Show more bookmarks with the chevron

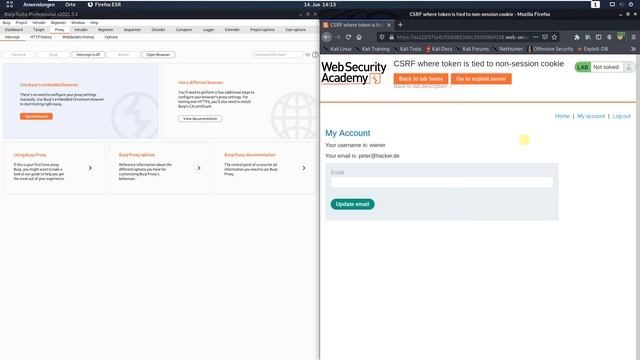pyautogui.click(x=633, y=49)
